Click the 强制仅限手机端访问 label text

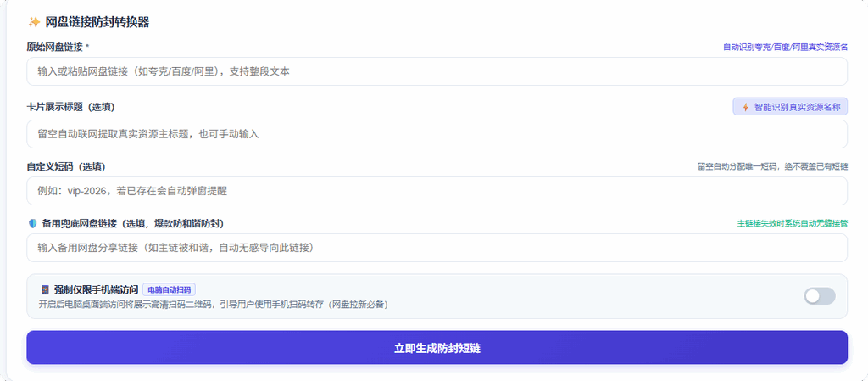tap(96, 289)
